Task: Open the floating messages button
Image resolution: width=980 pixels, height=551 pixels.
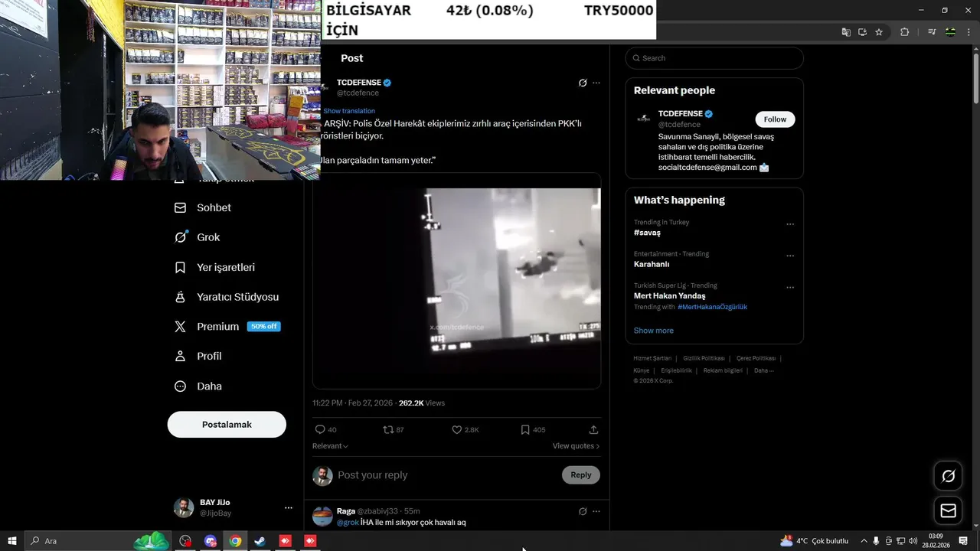Action: point(949,510)
